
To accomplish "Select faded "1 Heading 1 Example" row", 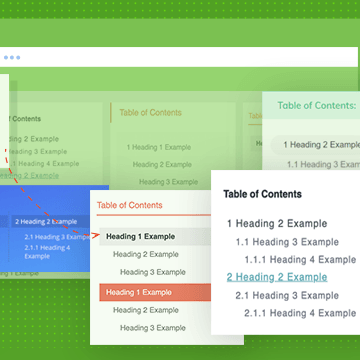I will point(159,147).
